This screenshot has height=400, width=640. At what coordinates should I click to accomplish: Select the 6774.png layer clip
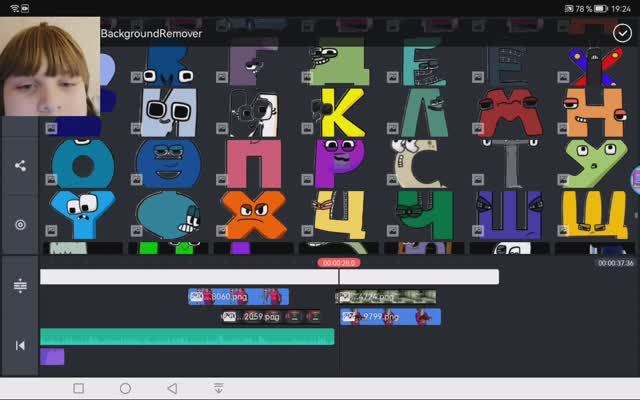(386, 297)
